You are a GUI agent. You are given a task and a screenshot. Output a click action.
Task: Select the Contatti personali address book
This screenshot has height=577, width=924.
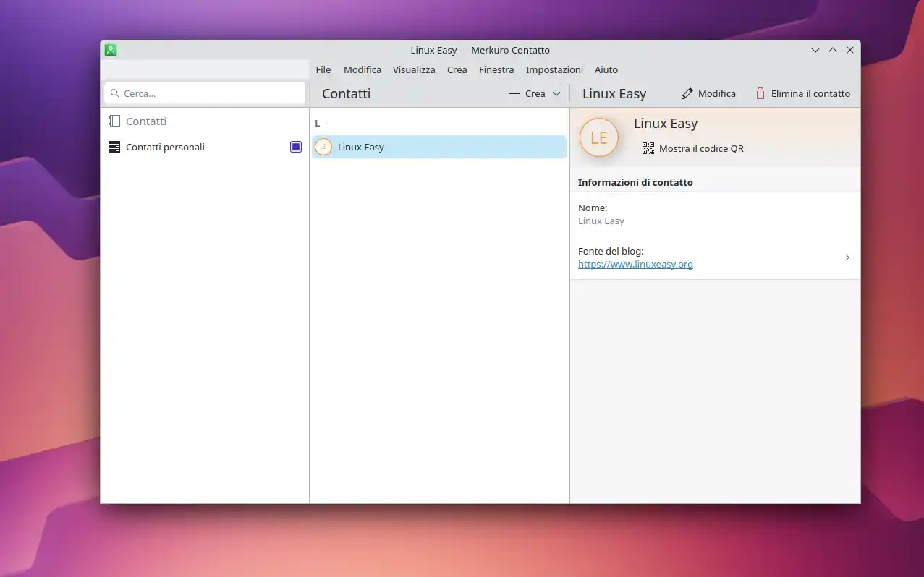[205, 147]
